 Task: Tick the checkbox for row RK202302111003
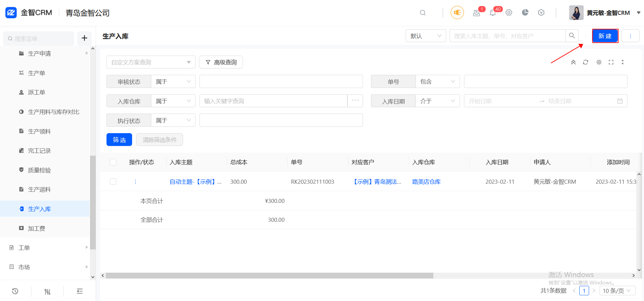pos(113,182)
